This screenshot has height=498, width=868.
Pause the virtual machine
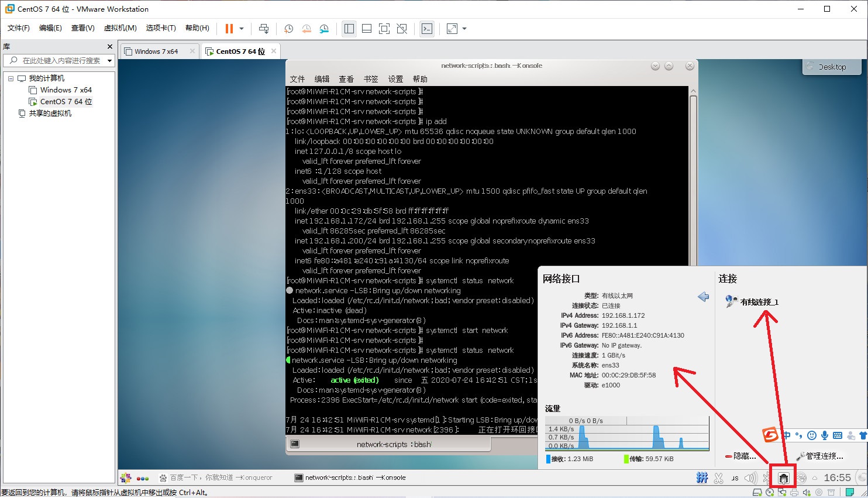click(229, 29)
